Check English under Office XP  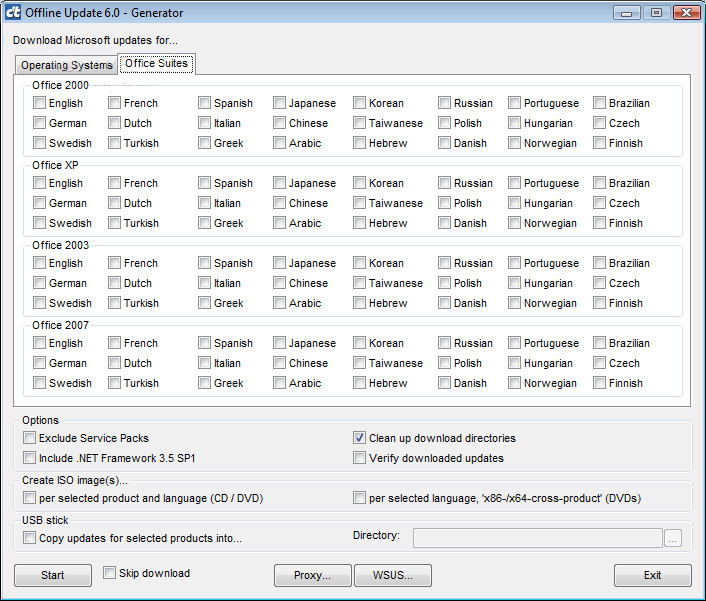pyautogui.click(x=39, y=183)
